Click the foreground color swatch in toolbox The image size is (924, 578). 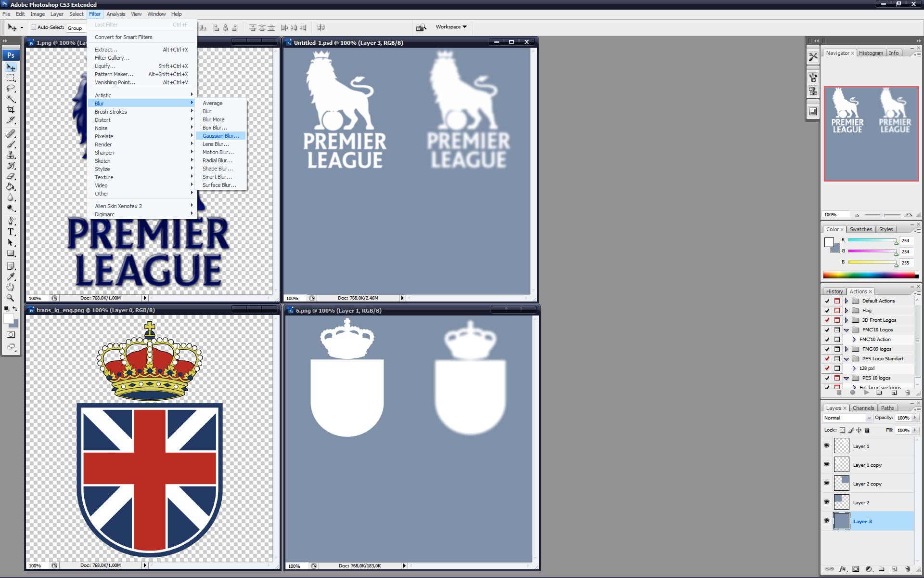8,318
